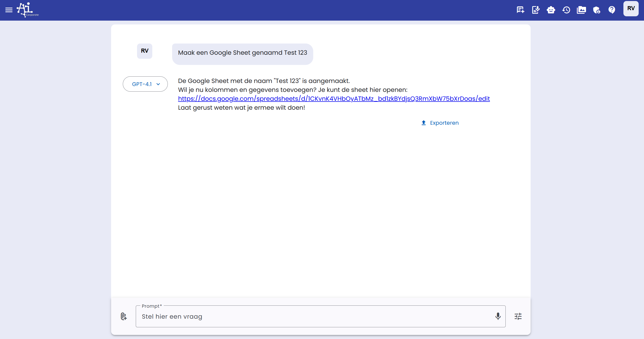The height and width of the screenshot is (339, 644).
Task: Open the hamburger menu
Action: 9,10
